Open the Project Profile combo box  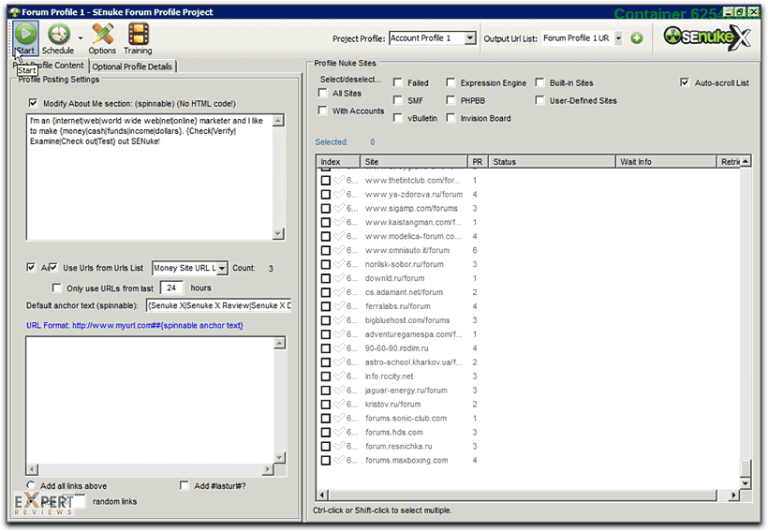click(x=433, y=38)
